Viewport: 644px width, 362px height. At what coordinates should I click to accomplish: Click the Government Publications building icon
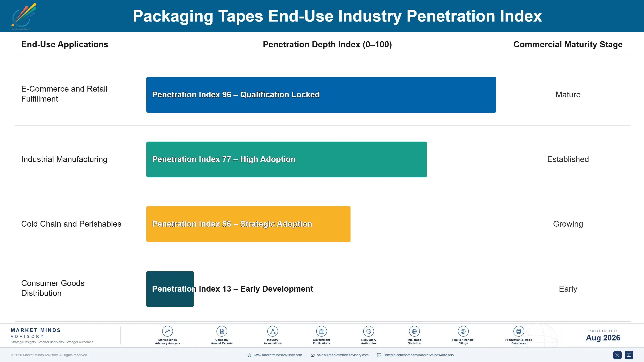pos(321,331)
